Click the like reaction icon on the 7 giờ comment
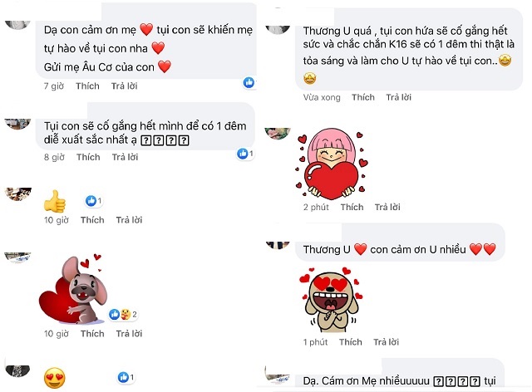Screen dimensions: 532x392 pyautogui.click(x=249, y=82)
